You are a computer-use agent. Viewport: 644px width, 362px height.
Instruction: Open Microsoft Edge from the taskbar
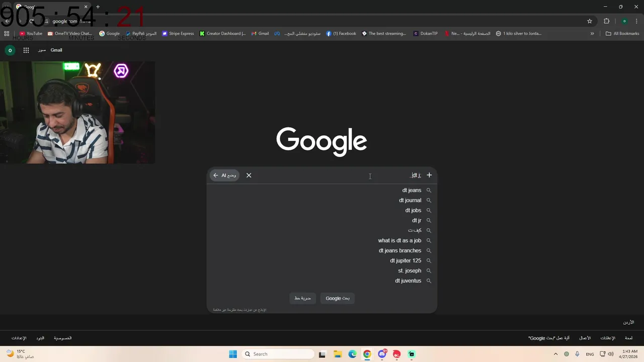pyautogui.click(x=352, y=354)
